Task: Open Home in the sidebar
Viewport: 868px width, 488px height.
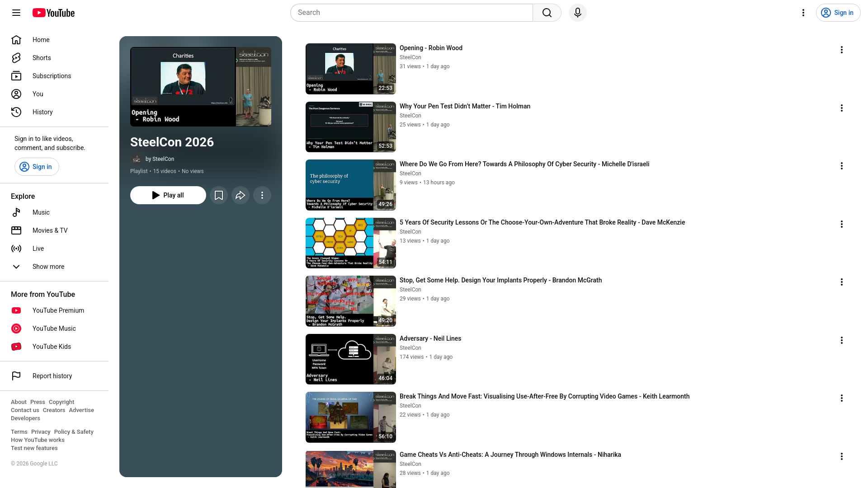Action: 54,40
